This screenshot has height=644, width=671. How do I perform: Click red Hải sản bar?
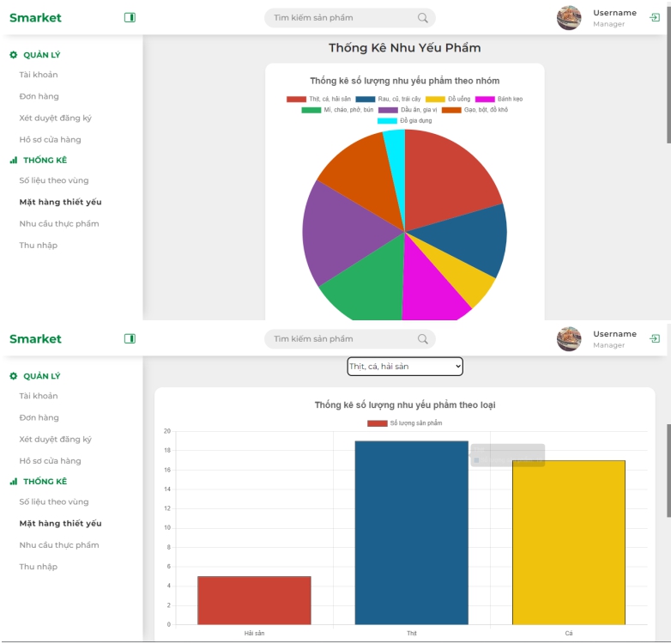point(254,600)
